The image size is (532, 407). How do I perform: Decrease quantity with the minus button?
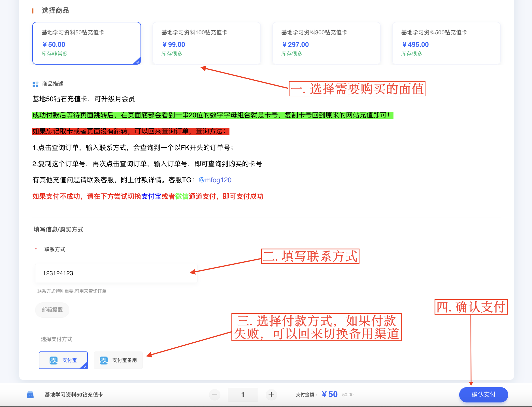(x=215, y=395)
